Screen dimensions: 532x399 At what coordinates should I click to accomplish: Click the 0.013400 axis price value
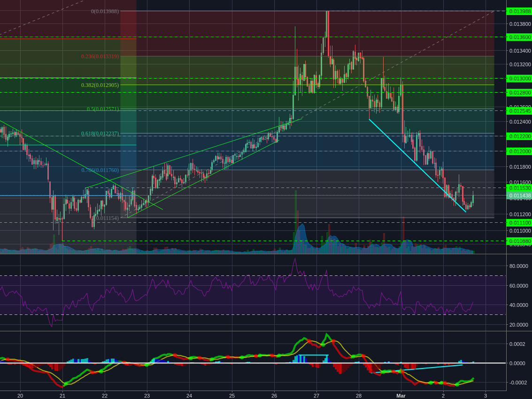[520, 51]
